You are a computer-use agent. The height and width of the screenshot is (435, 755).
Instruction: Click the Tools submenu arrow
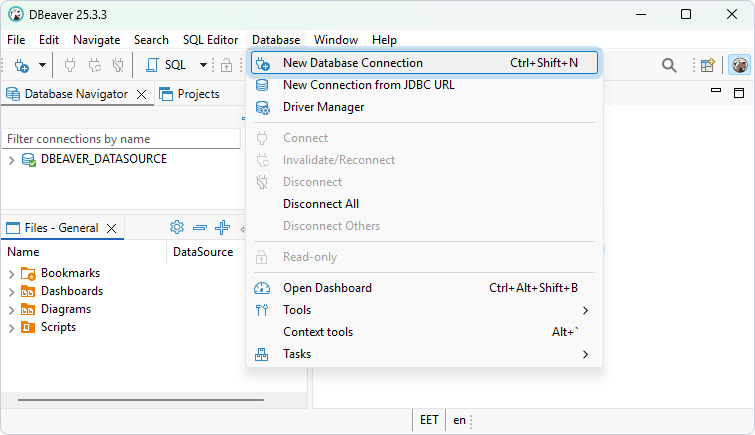tap(586, 311)
